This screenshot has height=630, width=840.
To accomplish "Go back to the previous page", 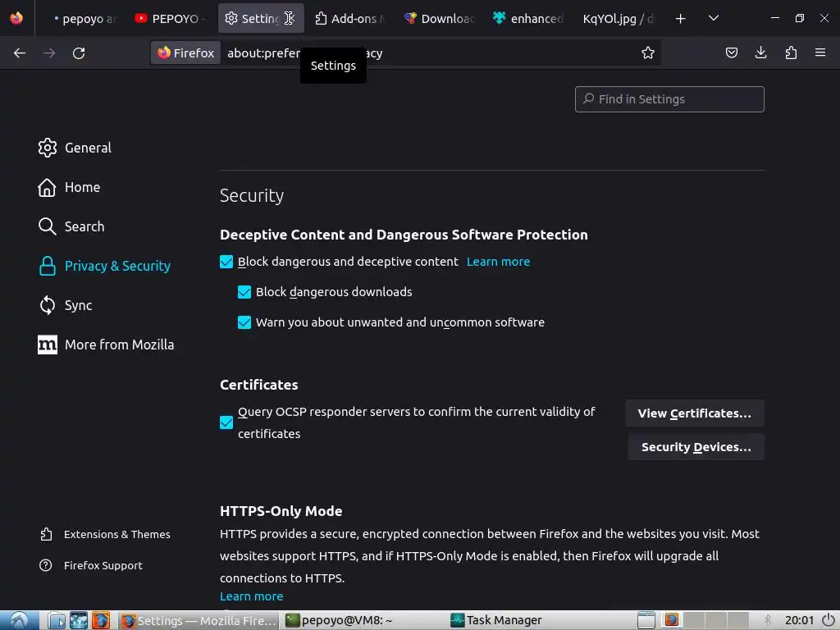I will (x=20, y=53).
